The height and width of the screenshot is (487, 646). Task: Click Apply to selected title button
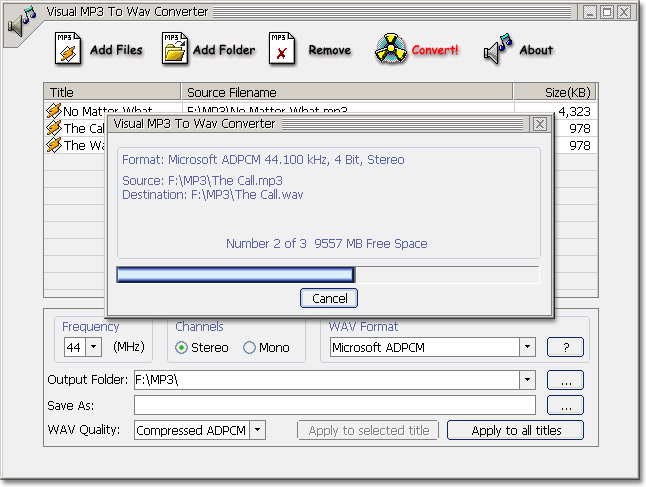[x=368, y=430]
